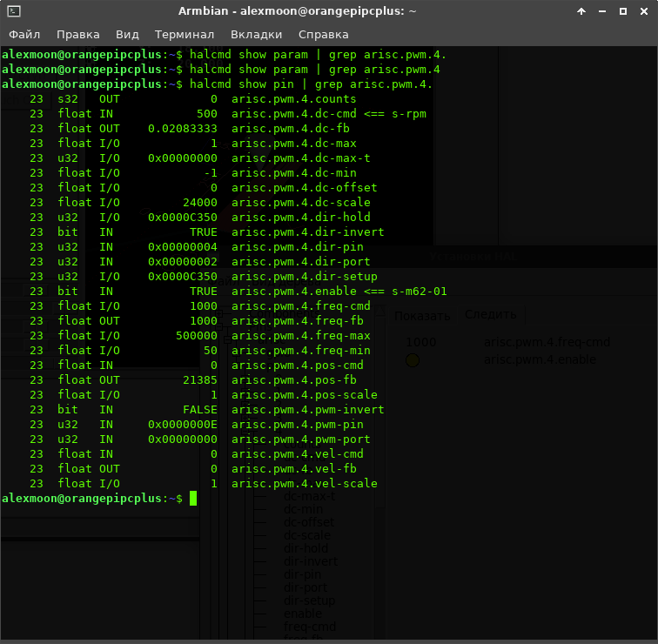Open the Правка menu
Viewport: 658px width, 644px height.
coord(78,35)
